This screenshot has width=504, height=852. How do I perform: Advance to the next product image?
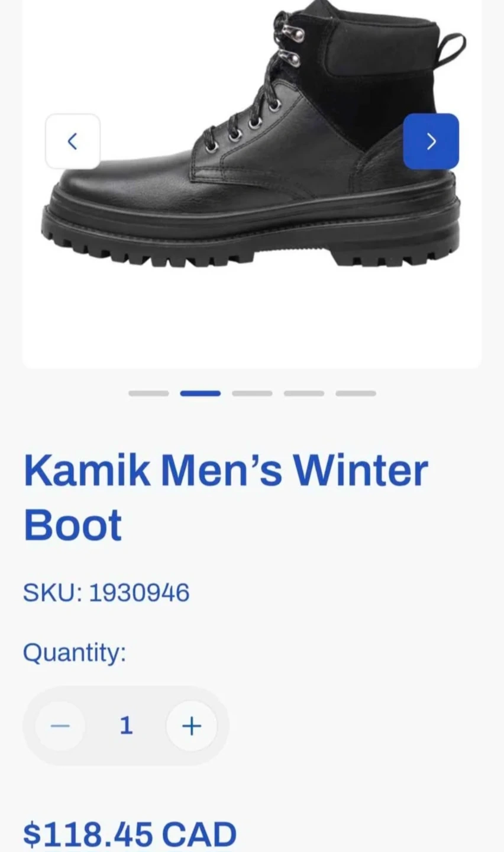pyautogui.click(x=431, y=141)
